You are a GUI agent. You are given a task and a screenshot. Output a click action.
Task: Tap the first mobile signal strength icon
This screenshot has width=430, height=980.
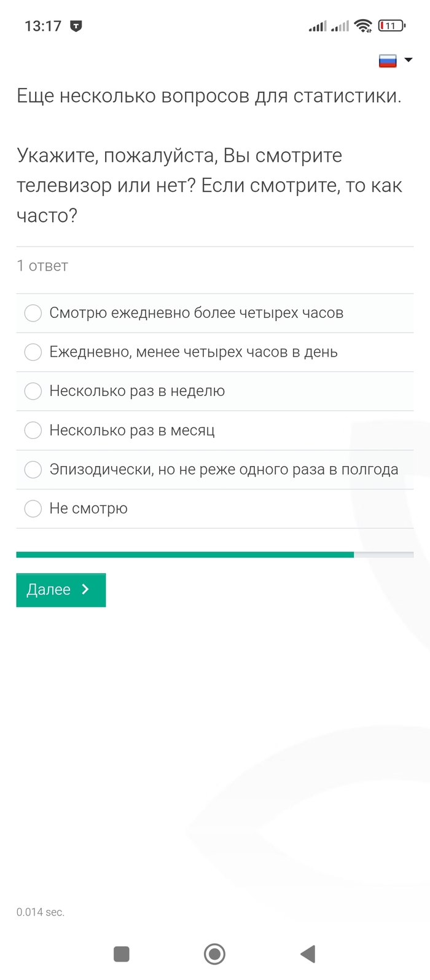point(318,26)
